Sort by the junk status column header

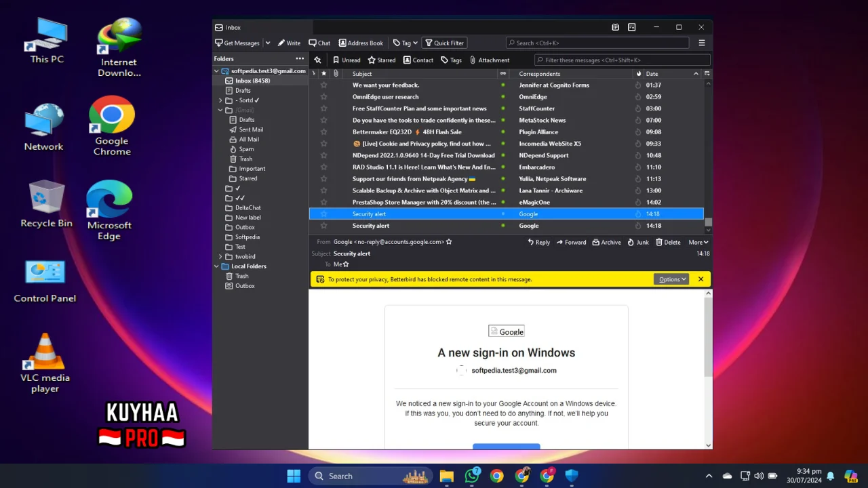638,73
